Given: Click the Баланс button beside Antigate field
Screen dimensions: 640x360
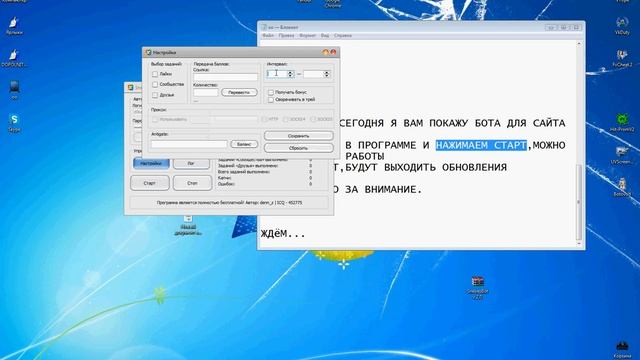Looking at the screenshot, I should pyautogui.click(x=244, y=144).
